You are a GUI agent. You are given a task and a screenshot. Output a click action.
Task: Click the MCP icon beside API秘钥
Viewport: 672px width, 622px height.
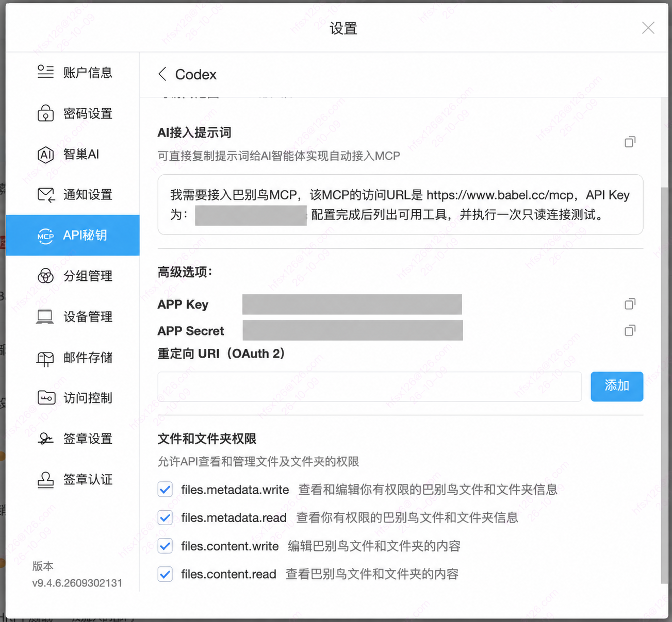tap(45, 236)
